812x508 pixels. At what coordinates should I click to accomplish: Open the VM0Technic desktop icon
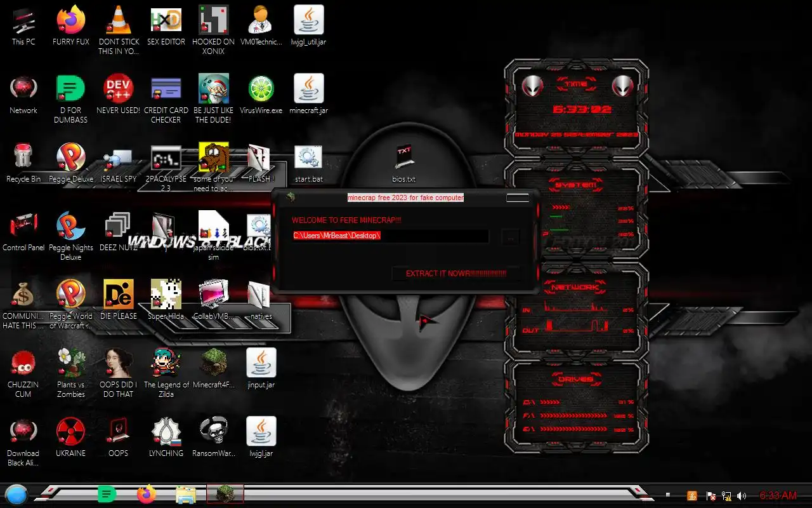[x=261, y=25]
